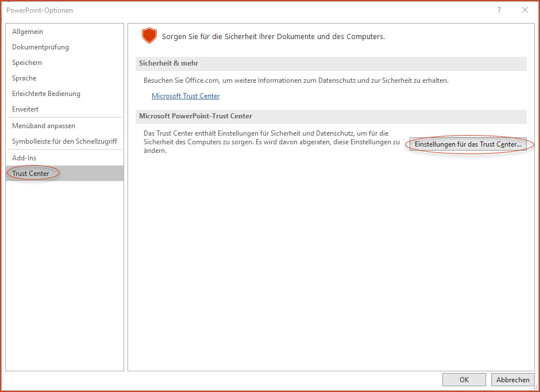Open Symbolleiste für den Schnellzugriff settings

click(x=64, y=141)
